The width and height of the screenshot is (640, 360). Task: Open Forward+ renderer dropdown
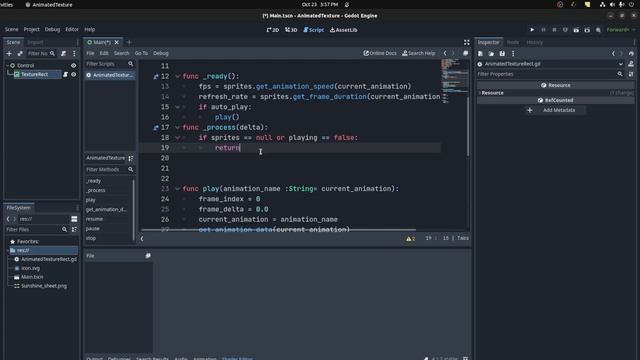(620, 30)
